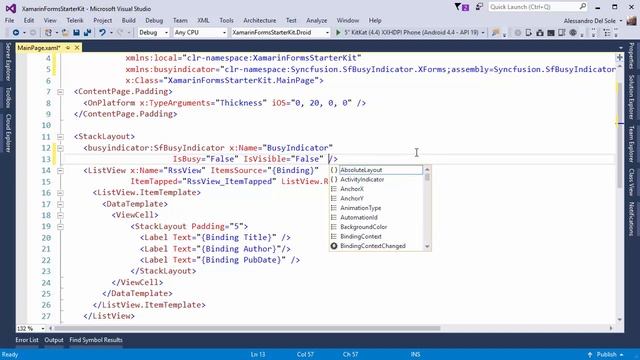This screenshot has width=640, height=360.
Task: Click the Publish button in status bar
Action: point(606,354)
